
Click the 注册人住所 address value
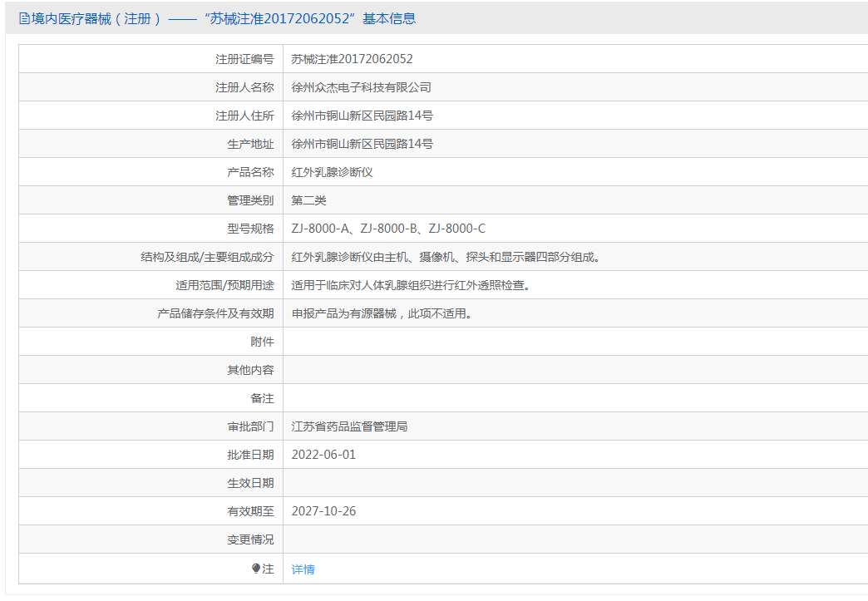[362, 116]
